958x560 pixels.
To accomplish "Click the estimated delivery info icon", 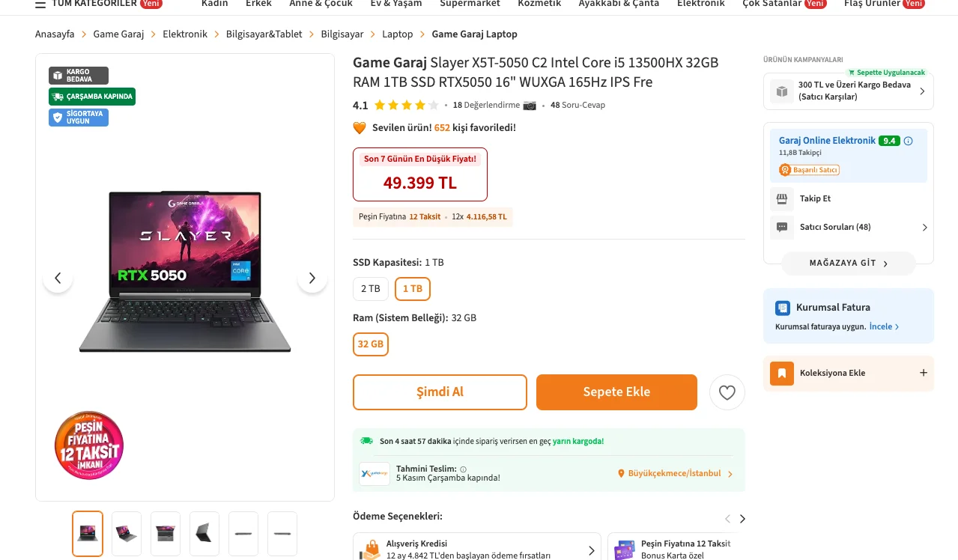I will pyautogui.click(x=463, y=469).
